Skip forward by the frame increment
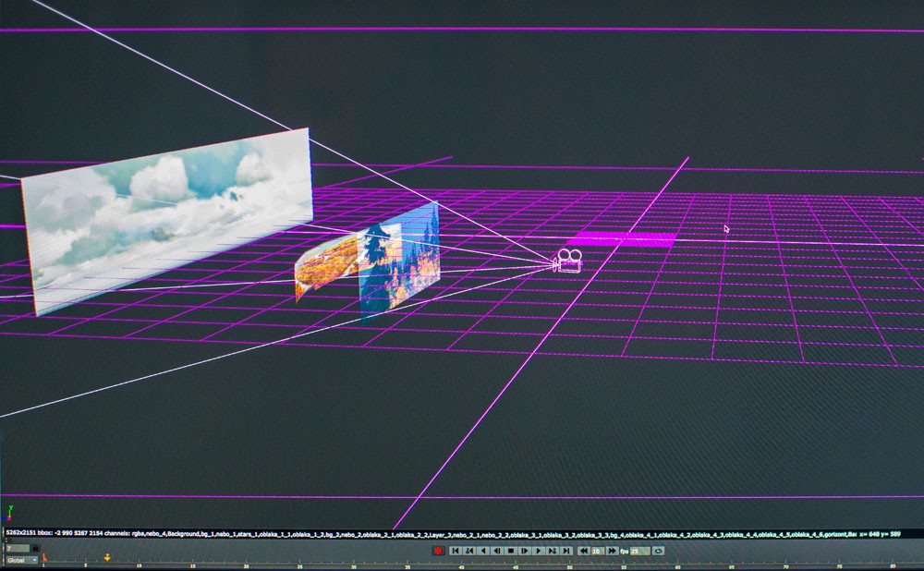Viewport: 924px width, 571px height. tap(612, 551)
